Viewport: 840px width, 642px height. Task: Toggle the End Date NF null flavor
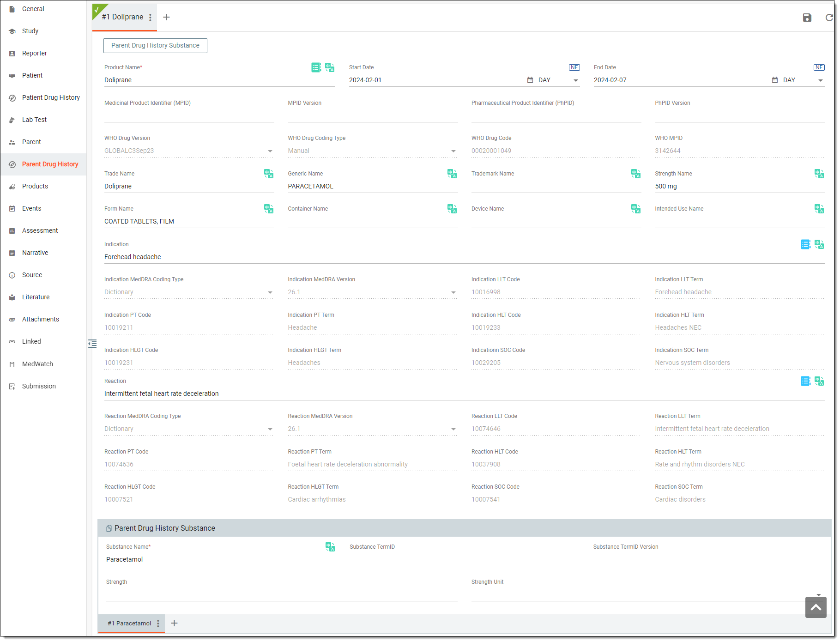point(819,67)
